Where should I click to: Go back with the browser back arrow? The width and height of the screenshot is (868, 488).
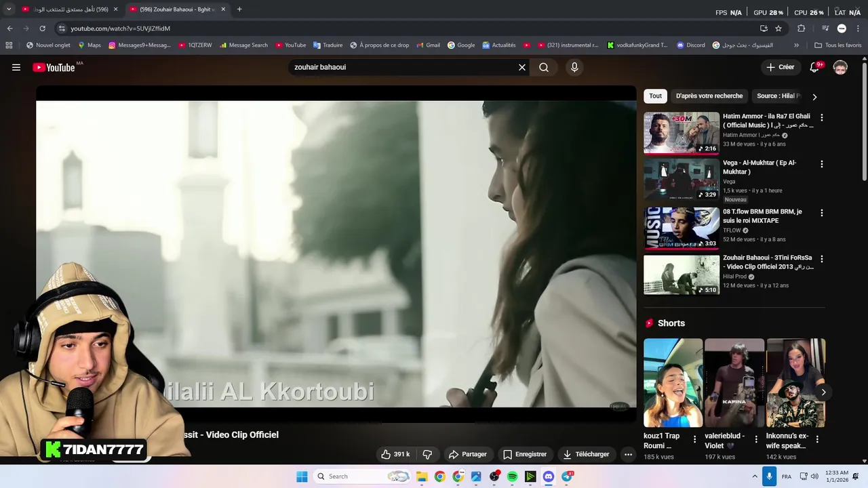tap(9, 28)
